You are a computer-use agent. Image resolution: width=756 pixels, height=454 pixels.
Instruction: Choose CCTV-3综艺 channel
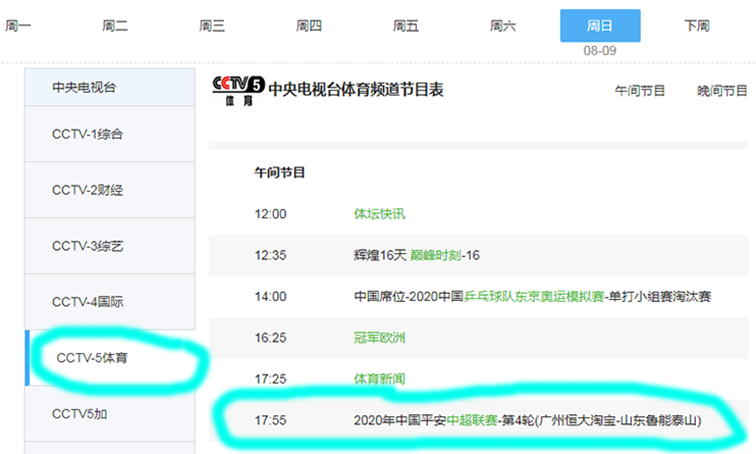(x=110, y=246)
